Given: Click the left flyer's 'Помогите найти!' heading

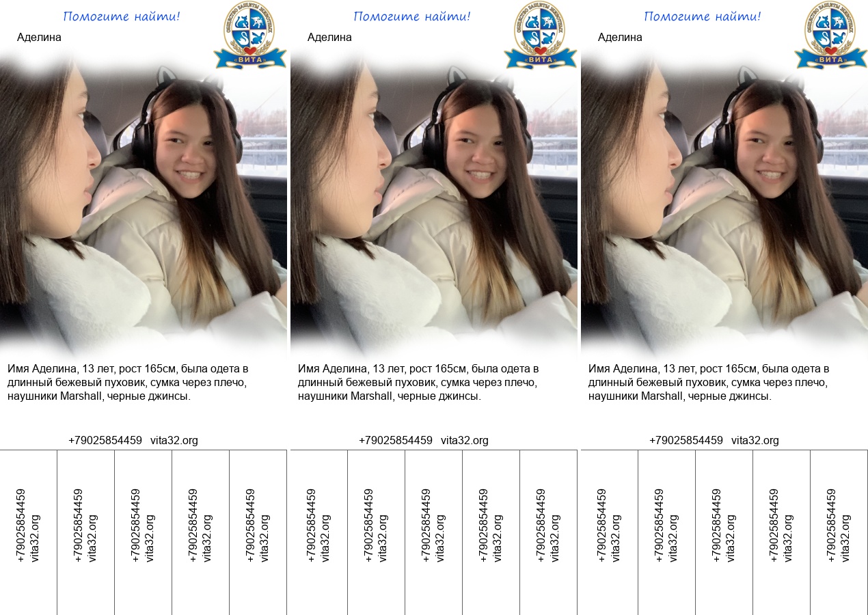Looking at the screenshot, I should click(x=122, y=16).
